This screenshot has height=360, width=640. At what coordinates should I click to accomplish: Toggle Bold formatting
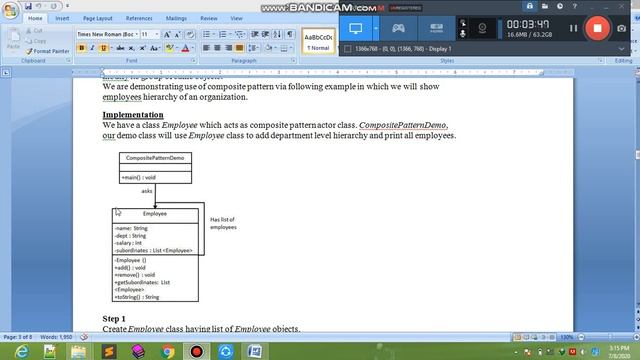[x=81, y=48]
